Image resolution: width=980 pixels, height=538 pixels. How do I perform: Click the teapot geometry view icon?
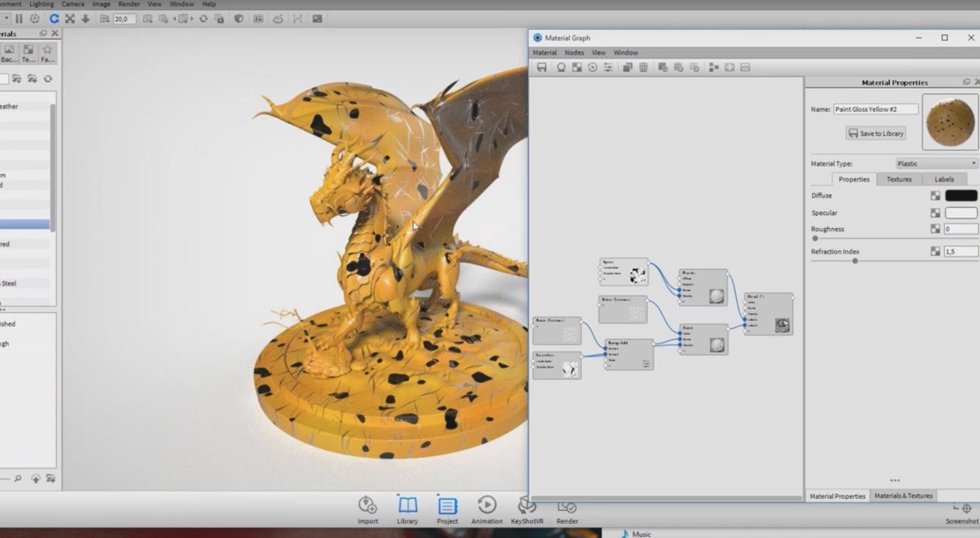pos(278,19)
